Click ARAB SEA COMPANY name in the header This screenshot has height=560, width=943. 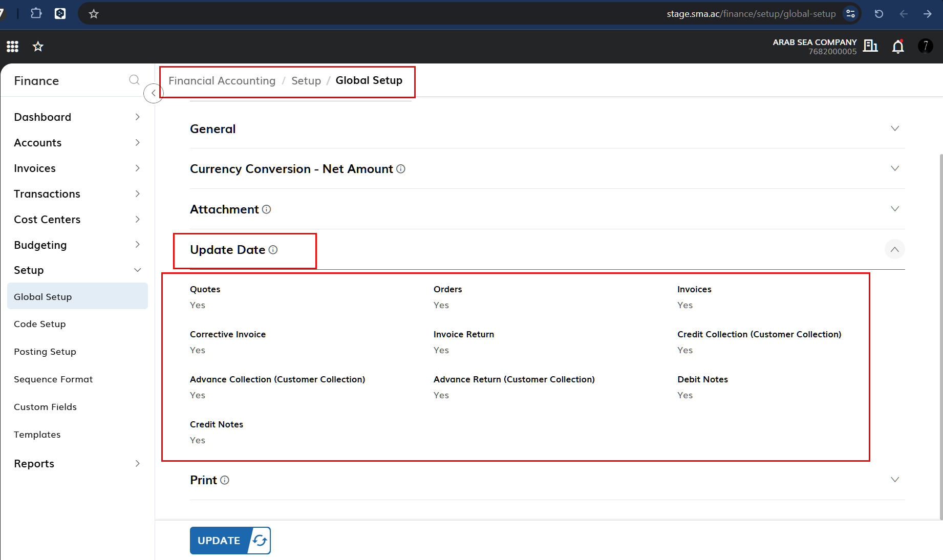(x=815, y=42)
